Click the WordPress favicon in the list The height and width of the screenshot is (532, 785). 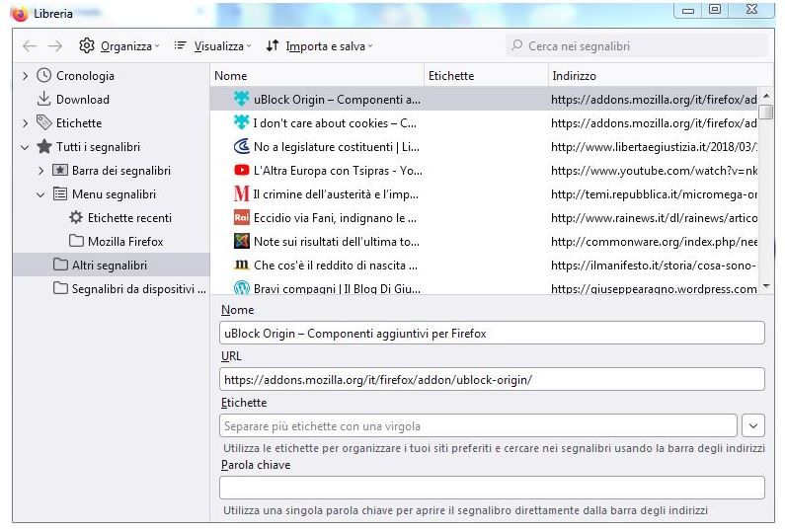pos(241,287)
